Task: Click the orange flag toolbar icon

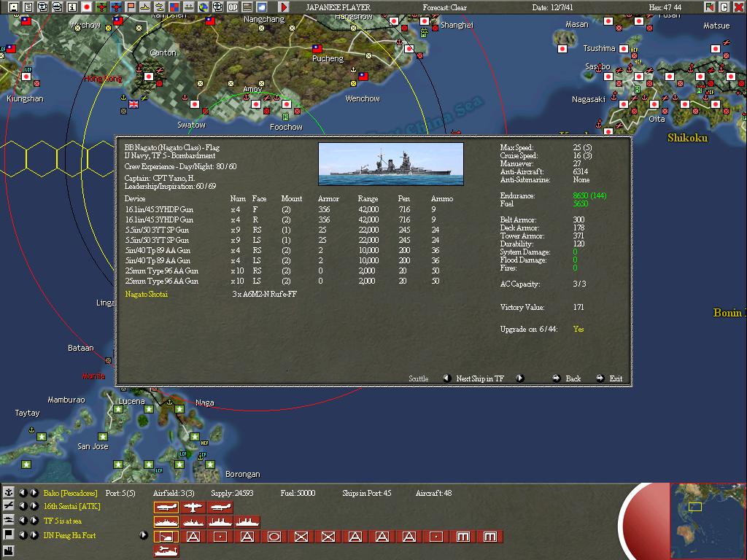Action: [131, 7]
